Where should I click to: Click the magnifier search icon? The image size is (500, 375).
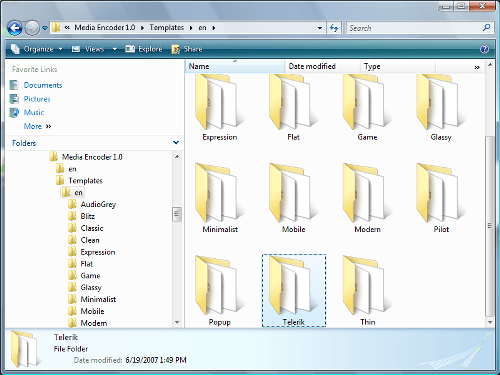click(487, 28)
